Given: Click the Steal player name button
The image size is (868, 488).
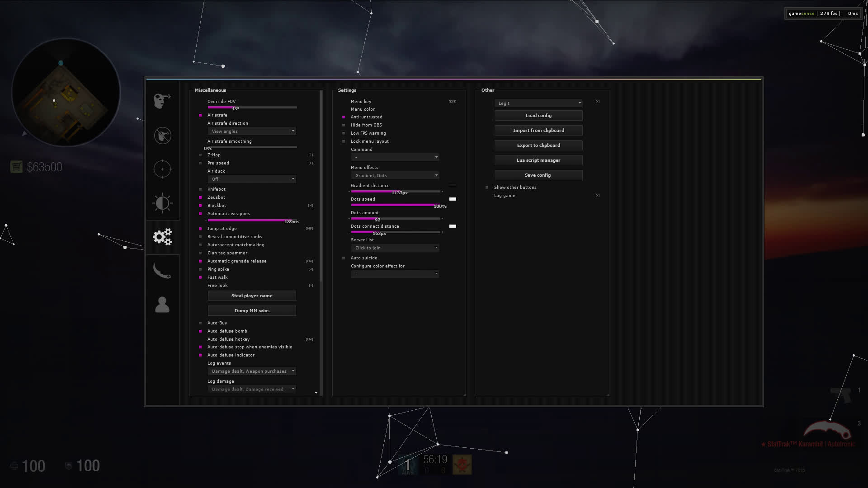Looking at the screenshot, I should click(x=252, y=296).
